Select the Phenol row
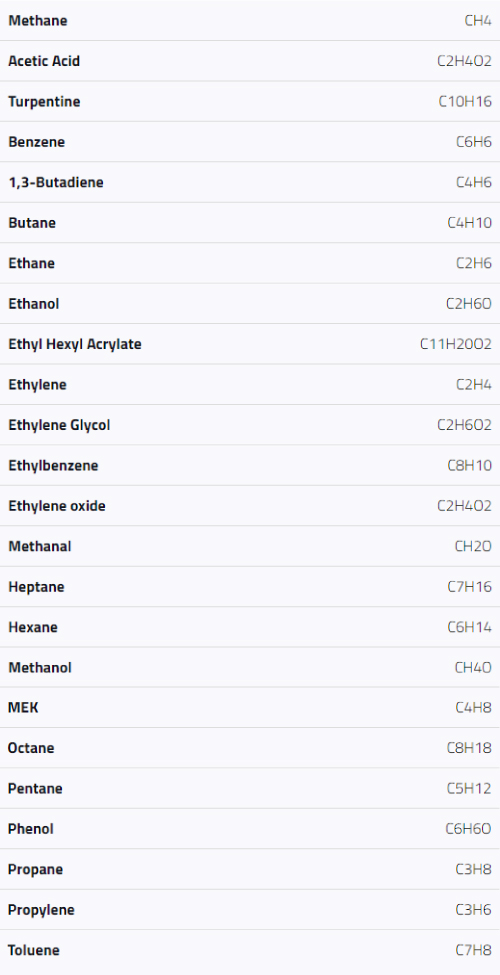Screen dimensions: 500x975 (250, 829)
